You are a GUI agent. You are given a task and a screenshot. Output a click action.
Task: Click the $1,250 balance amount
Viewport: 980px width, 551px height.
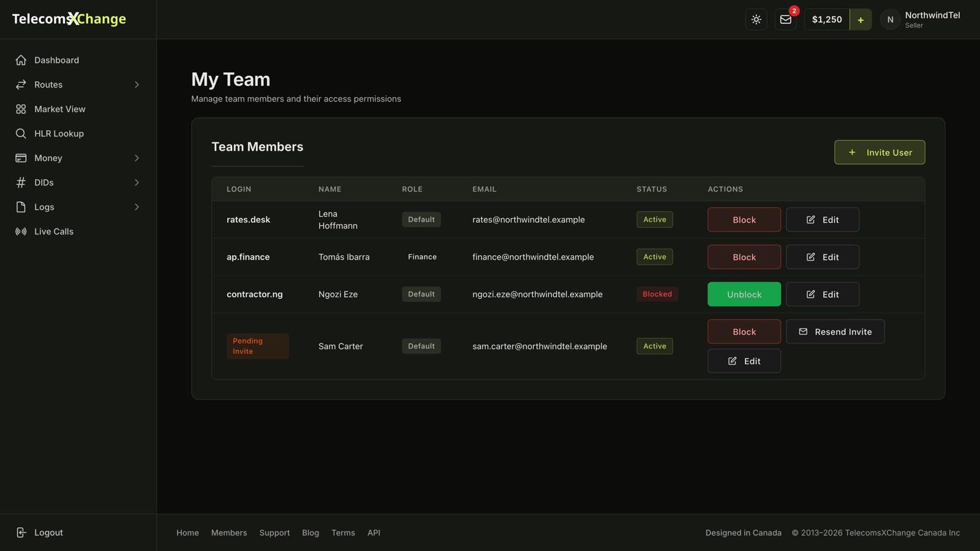[x=827, y=20]
